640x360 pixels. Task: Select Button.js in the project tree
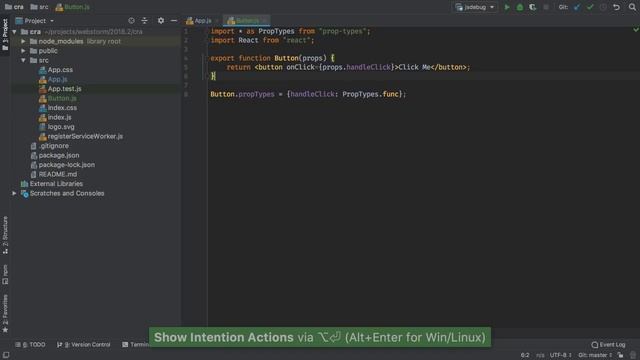[62, 98]
